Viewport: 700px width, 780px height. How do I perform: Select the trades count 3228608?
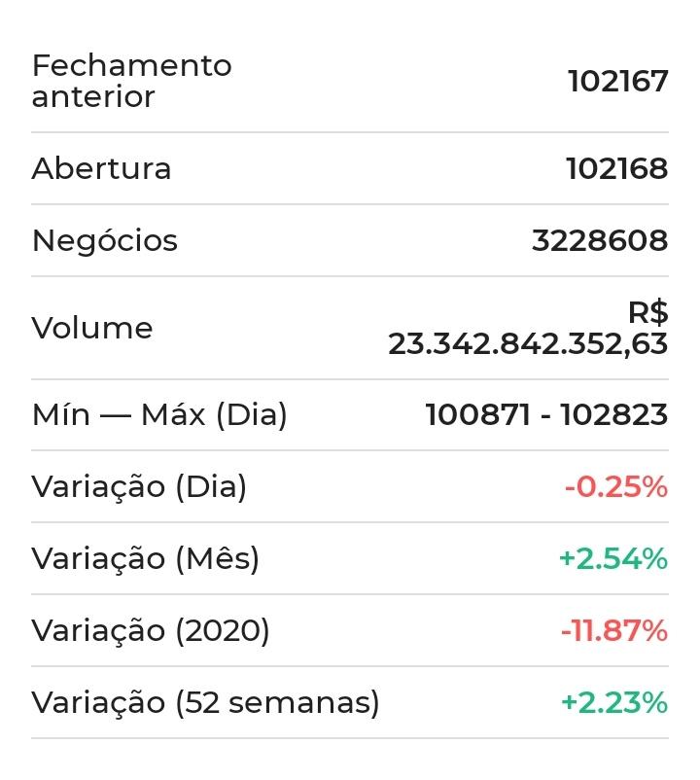[599, 240]
